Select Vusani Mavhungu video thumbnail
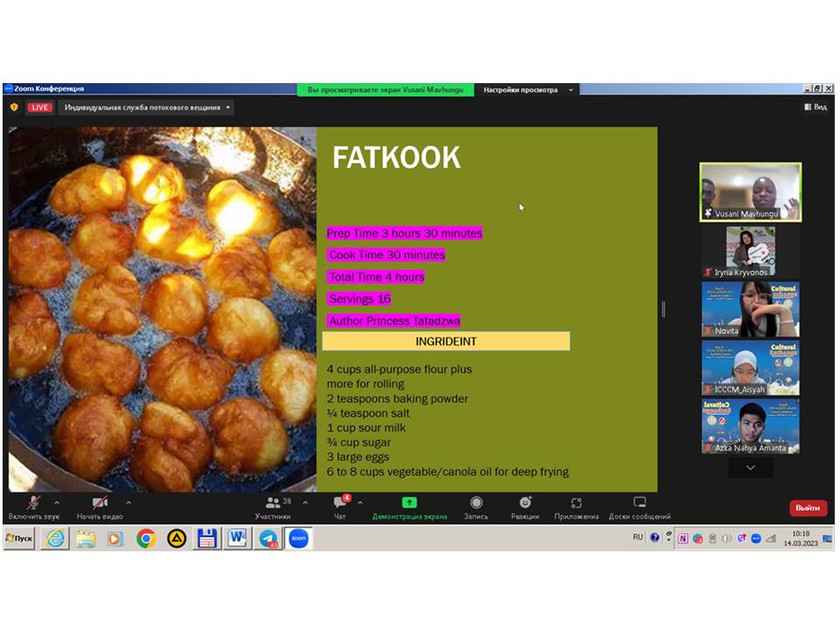 [x=751, y=192]
